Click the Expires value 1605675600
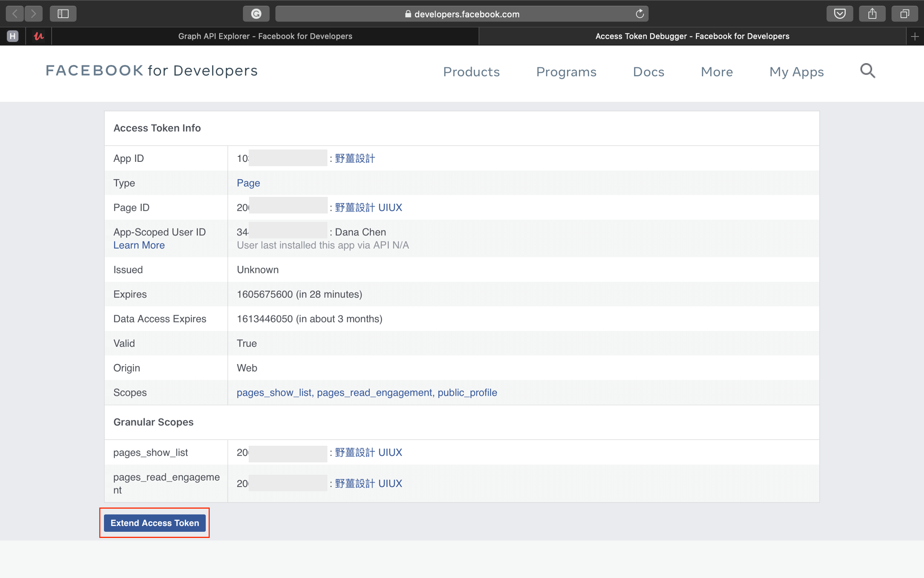 pyautogui.click(x=265, y=294)
